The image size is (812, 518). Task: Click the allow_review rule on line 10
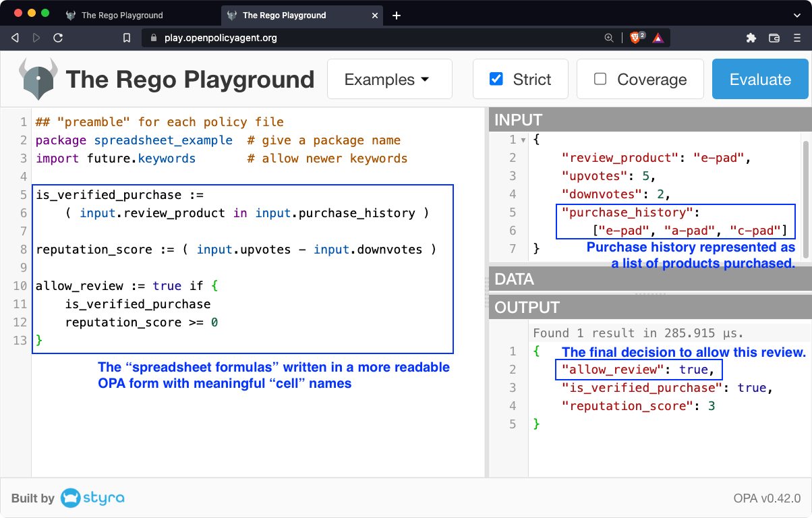click(x=127, y=286)
